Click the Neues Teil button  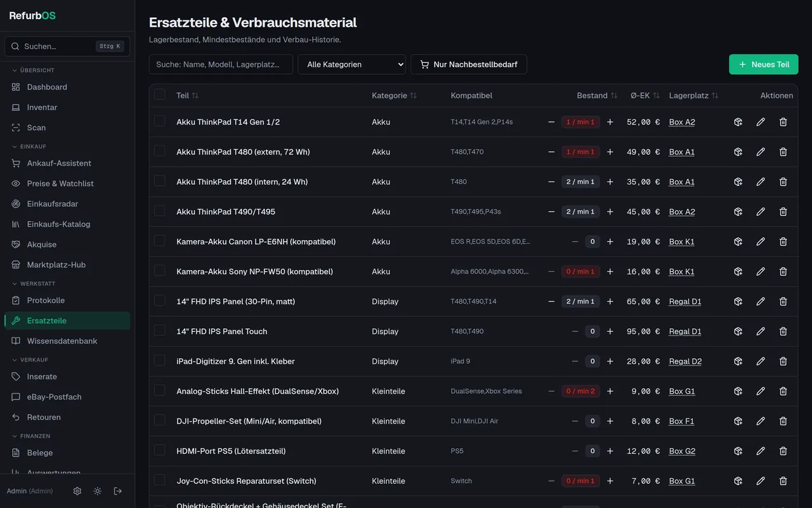tap(764, 64)
